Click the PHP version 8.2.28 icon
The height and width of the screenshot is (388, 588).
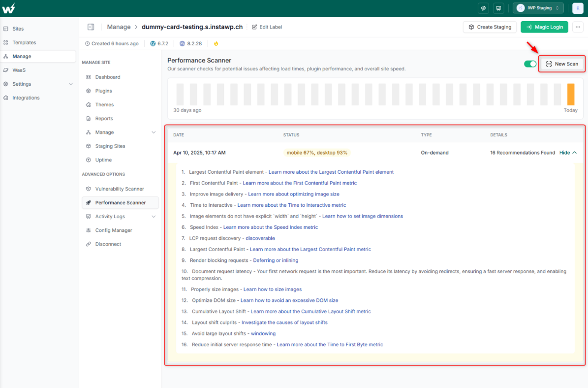[182, 43]
